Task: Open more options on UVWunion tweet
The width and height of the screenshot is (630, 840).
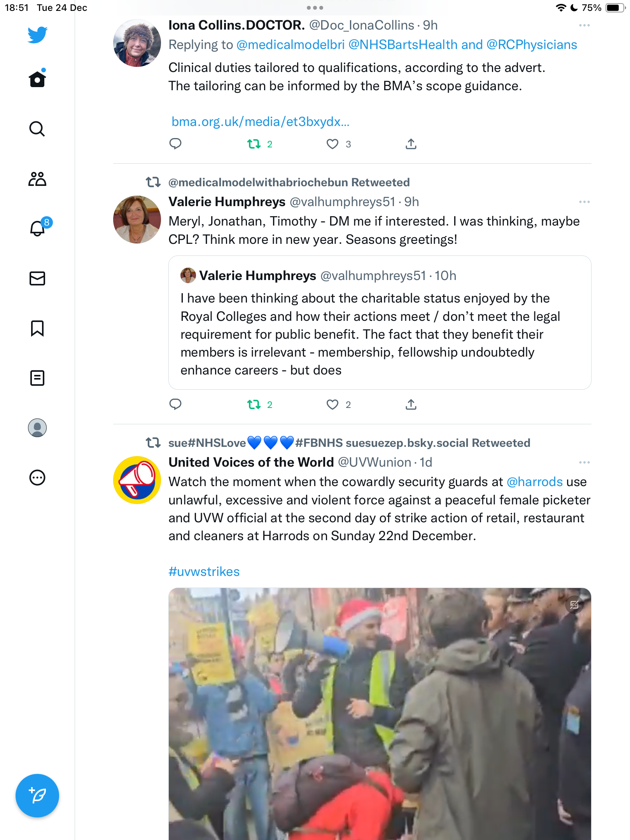Action: [x=584, y=462]
